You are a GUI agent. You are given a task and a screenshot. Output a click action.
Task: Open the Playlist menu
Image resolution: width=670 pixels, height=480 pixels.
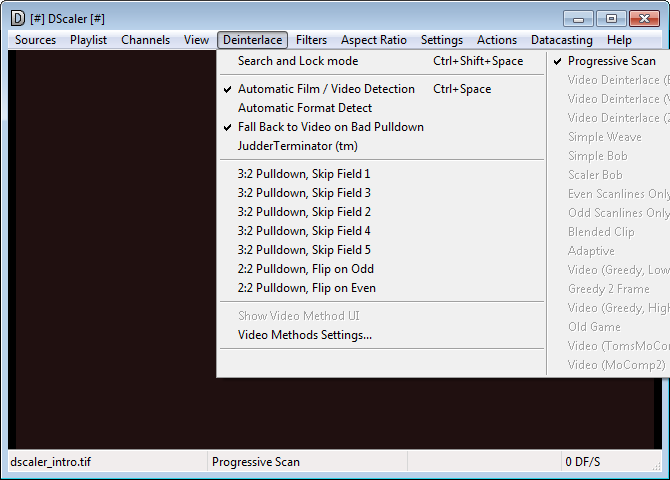pyautogui.click(x=88, y=40)
